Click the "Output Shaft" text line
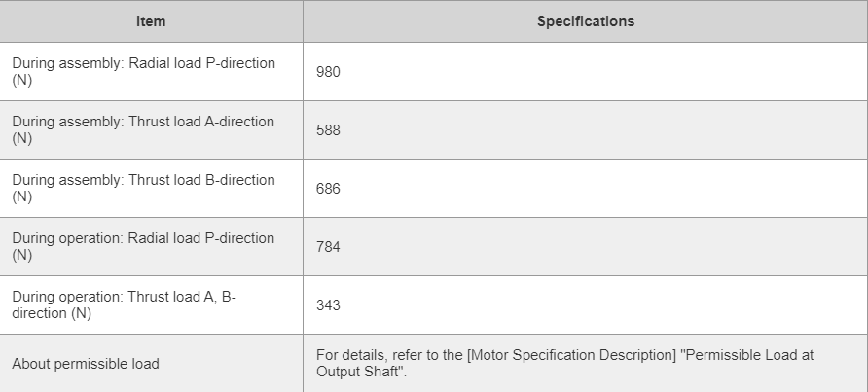 pos(361,372)
